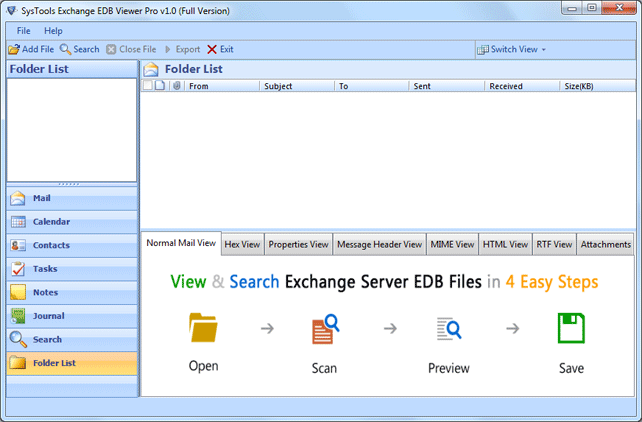The height and width of the screenshot is (422, 642).
Task: Click the Save step label
Action: coord(572,368)
